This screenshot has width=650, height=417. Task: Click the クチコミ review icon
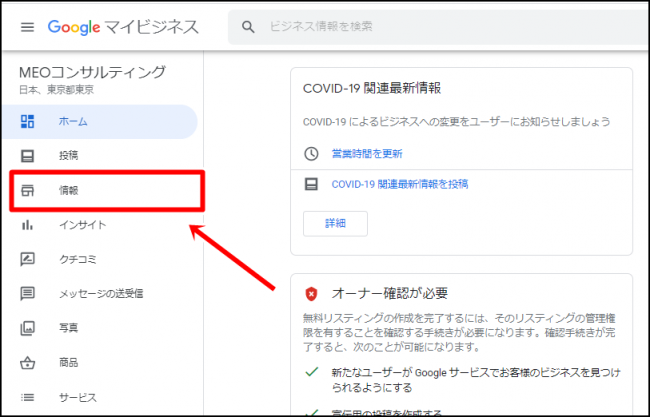pyautogui.click(x=27, y=259)
